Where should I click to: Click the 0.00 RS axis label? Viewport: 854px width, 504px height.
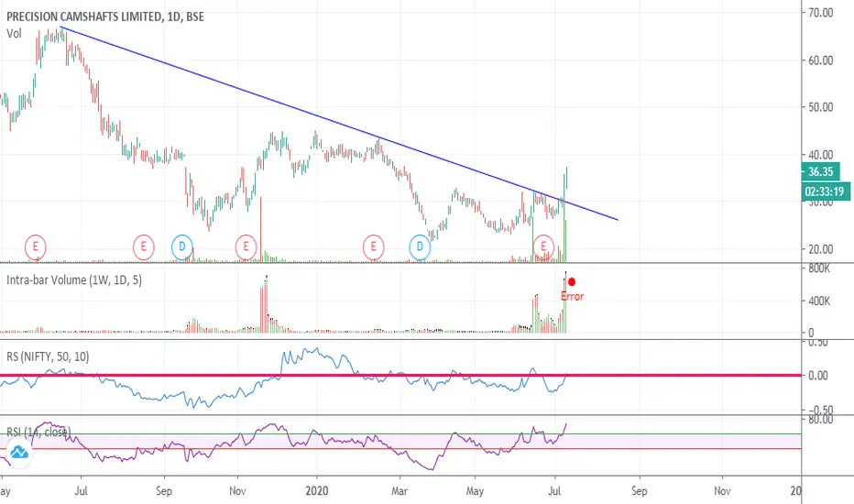(x=817, y=376)
